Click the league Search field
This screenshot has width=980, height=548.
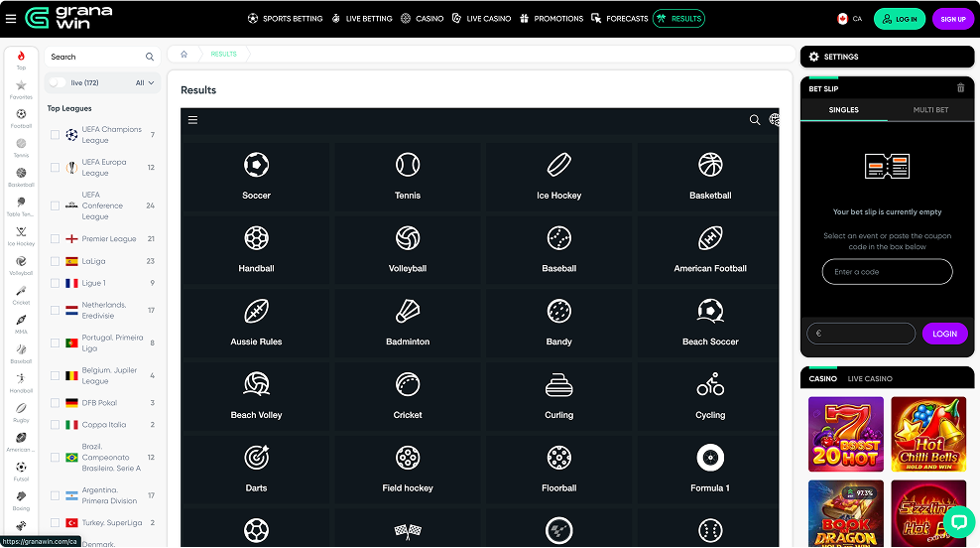click(x=102, y=57)
